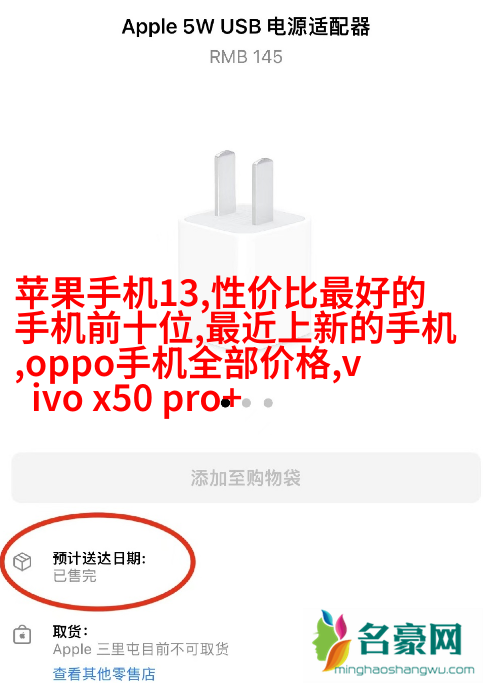Click the charger's metal prongs
Screen dimensions: 483x683
tap(244, 187)
